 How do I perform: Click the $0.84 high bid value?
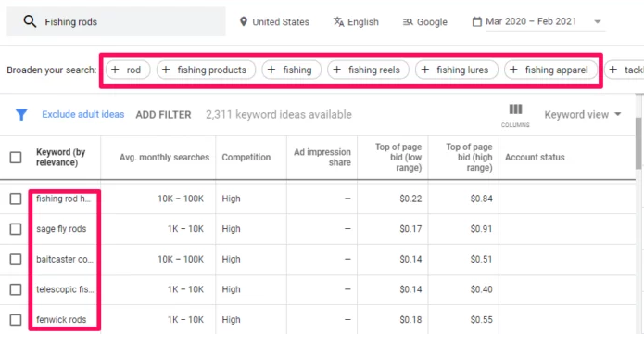tap(481, 199)
